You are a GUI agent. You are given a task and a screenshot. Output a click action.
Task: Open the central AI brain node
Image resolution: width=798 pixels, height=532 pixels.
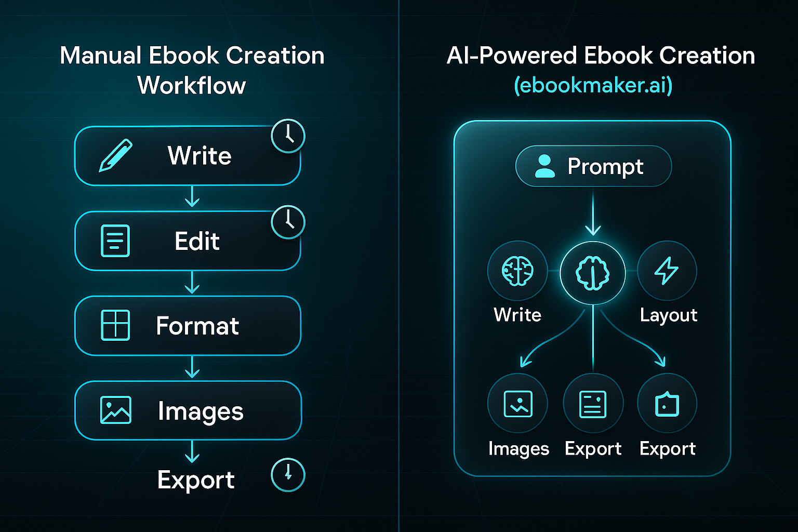click(592, 274)
